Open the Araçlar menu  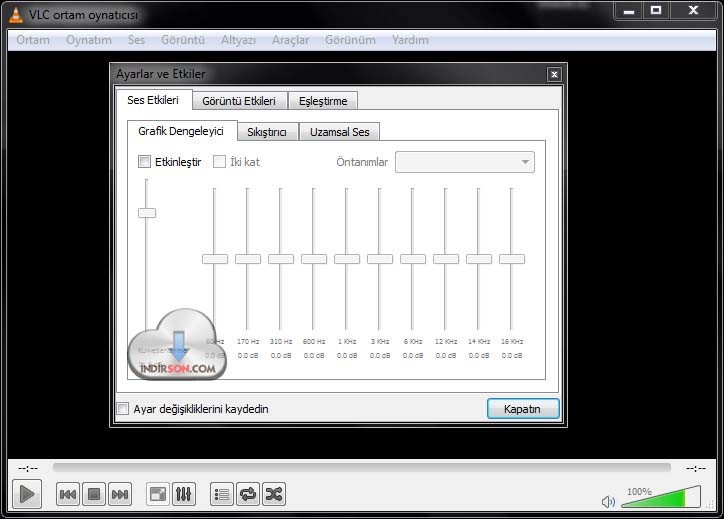pos(290,40)
